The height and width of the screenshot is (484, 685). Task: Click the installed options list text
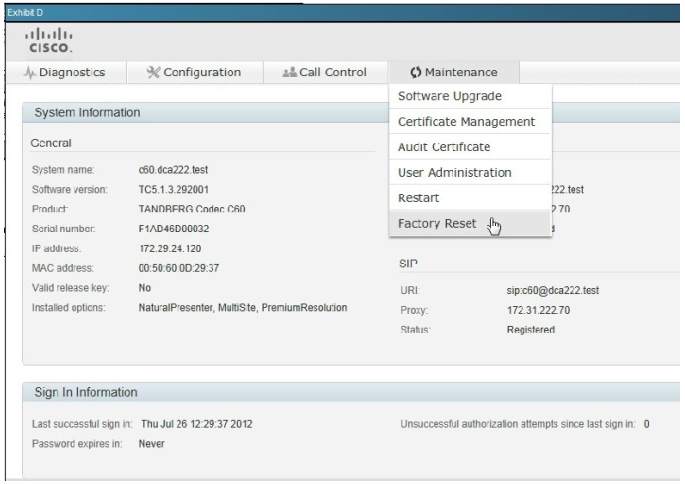[242, 306]
